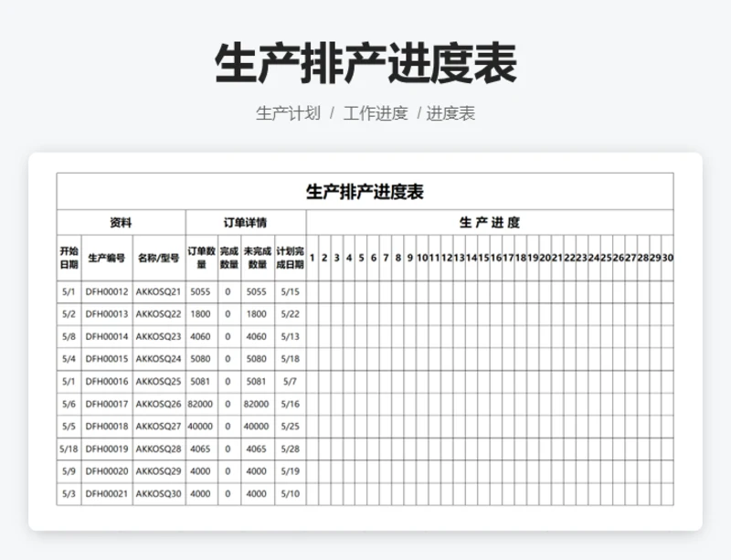Click production code DFH00020
Screen dimensions: 731x560
pos(107,471)
